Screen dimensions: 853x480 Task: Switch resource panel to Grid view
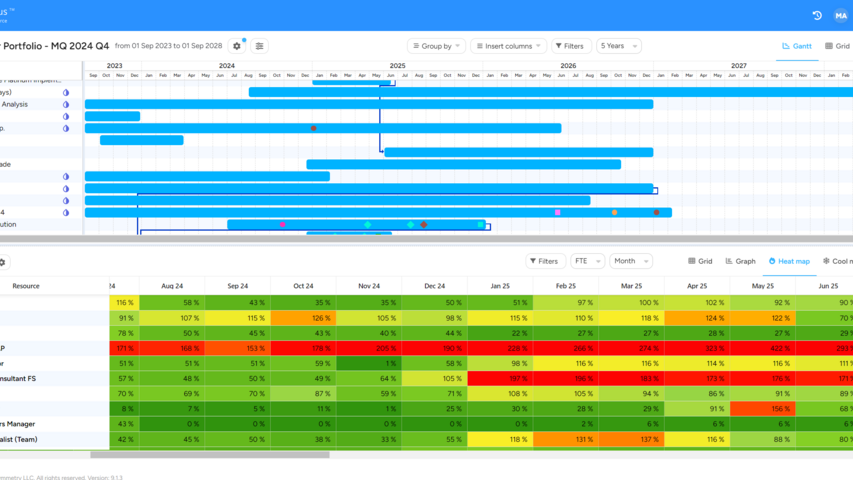[700, 261]
